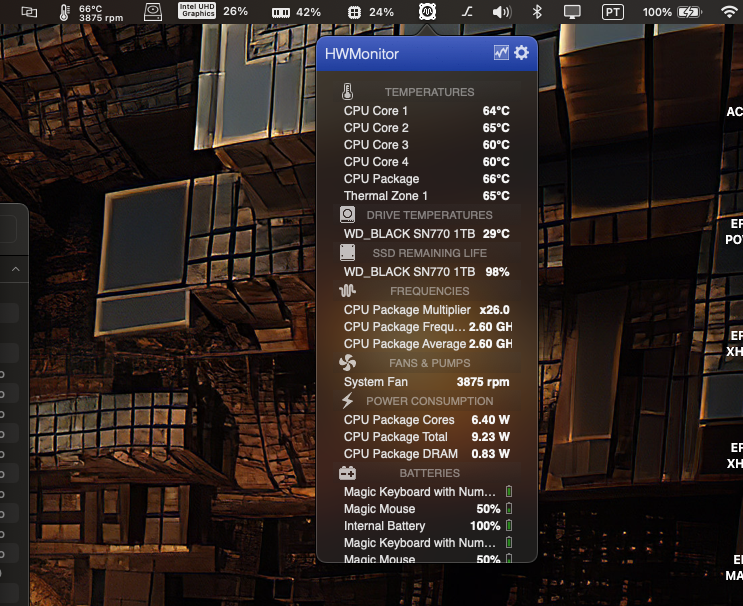Screen dimensions: 743x606
Task: Click the Intel UHD Graphics menu bar icon
Action: pyautogui.click(x=197, y=10)
